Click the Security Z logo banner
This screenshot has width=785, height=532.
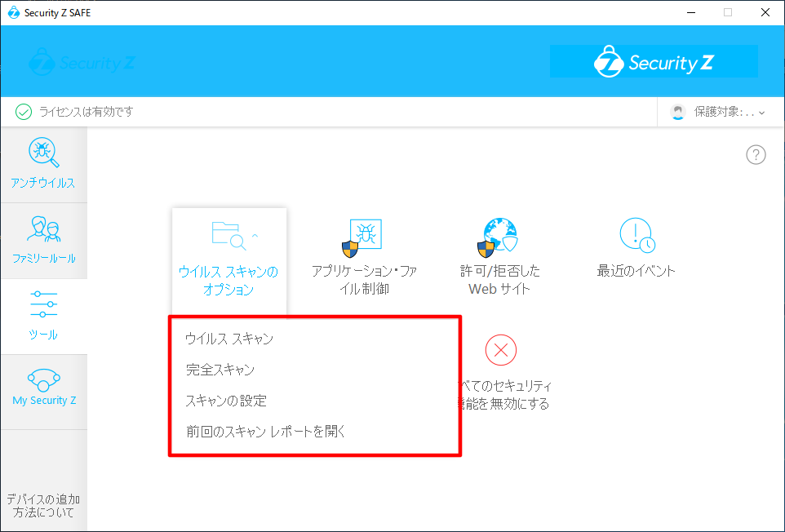654,61
